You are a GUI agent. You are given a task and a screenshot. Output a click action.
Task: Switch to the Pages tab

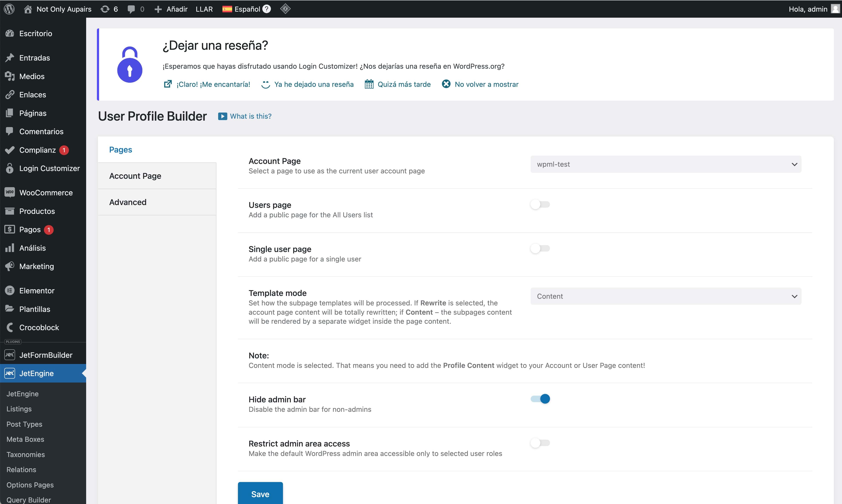click(x=157, y=149)
